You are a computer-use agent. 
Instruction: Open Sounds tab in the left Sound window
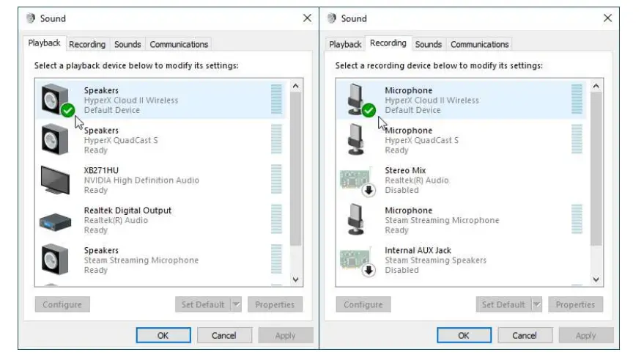tap(127, 45)
